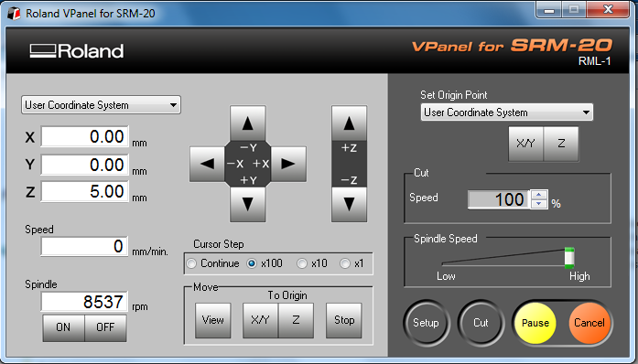This screenshot has width=638, height=364.
Task: Cancel the cutting job
Action: [589, 323]
